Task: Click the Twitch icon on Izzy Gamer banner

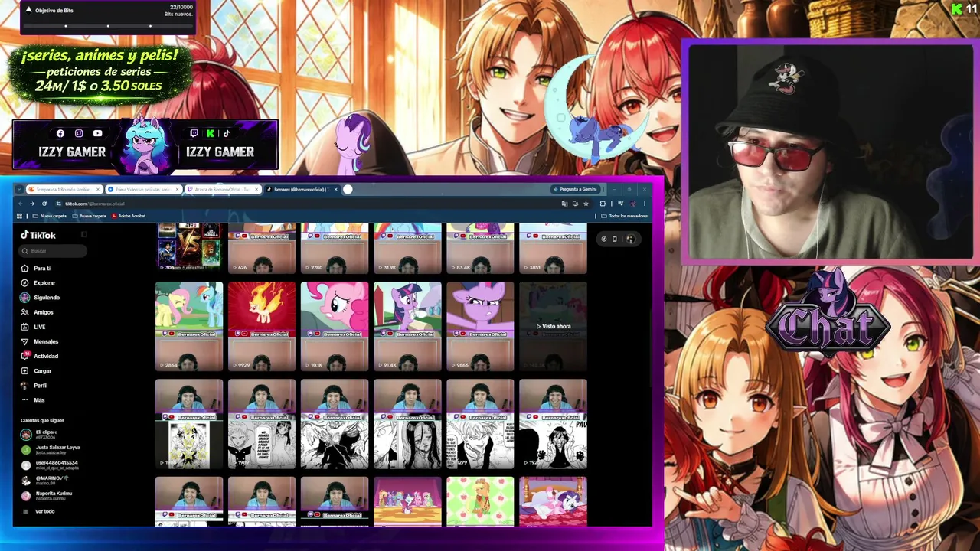Action: click(x=194, y=134)
